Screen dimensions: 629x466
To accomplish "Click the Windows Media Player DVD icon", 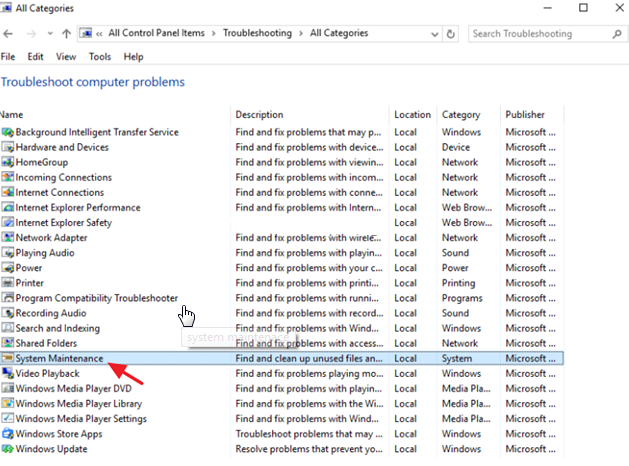I will (x=8, y=389).
